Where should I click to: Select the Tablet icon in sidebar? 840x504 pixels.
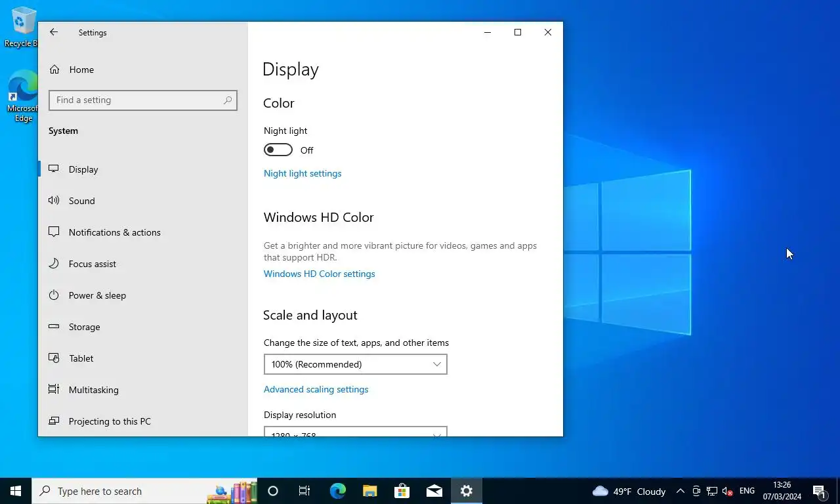[x=54, y=358]
